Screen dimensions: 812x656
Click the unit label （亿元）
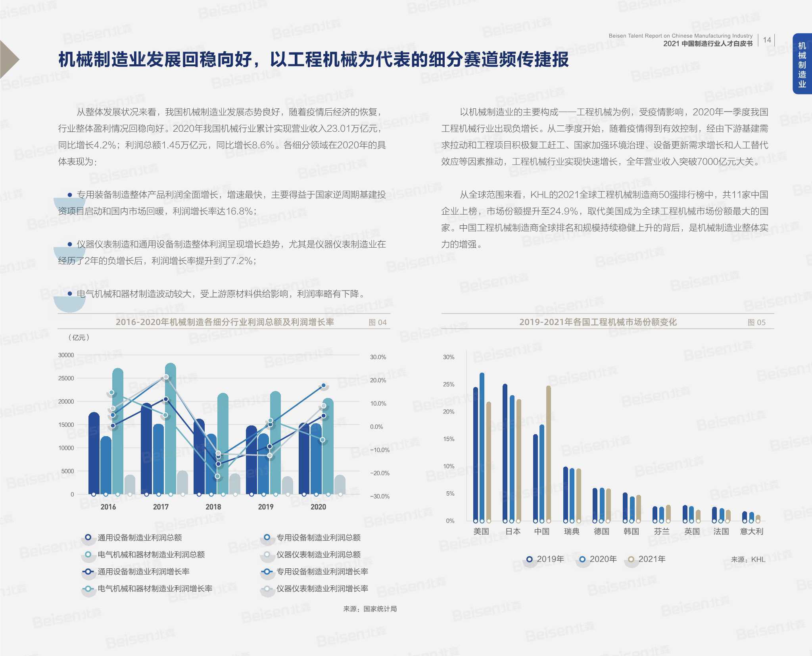point(79,337)
